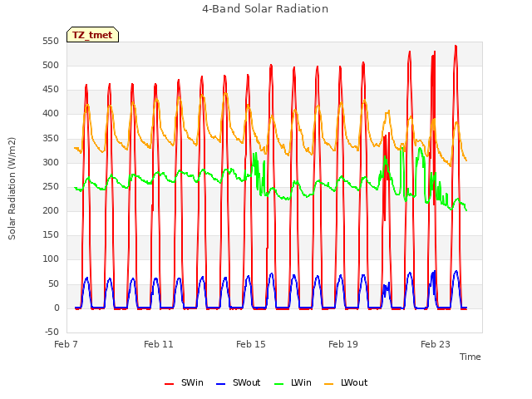Viewport: 532px width, 399px height.
Task: Click the highest red SWin peak near Feb 24
Action: click(x=456, y=47)
